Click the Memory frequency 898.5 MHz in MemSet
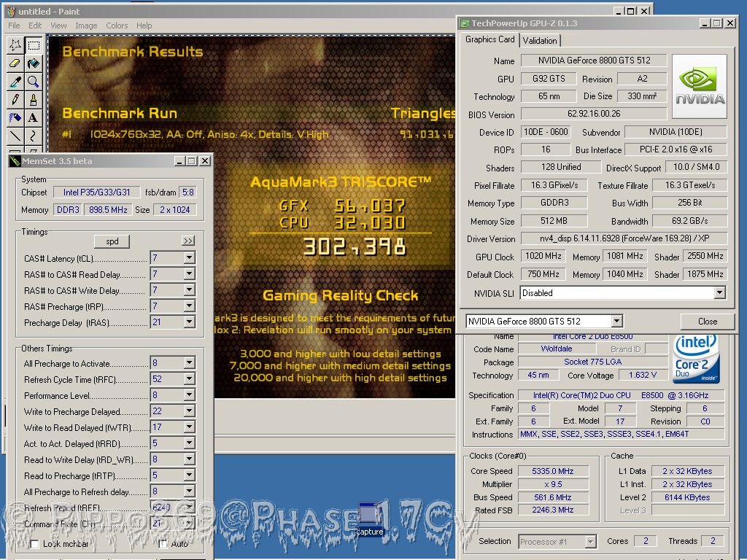Viewport: 747px width, 560px height. tap(108, 209)
